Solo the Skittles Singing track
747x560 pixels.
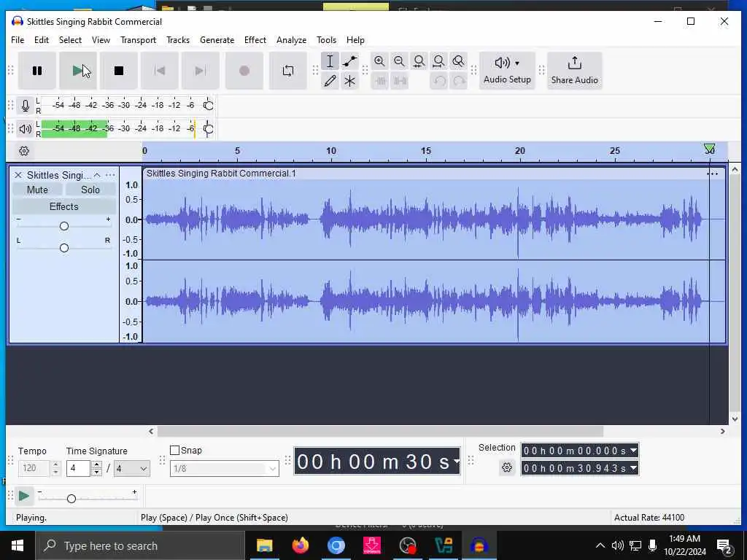pyautogui.click(x=90, y=190)
